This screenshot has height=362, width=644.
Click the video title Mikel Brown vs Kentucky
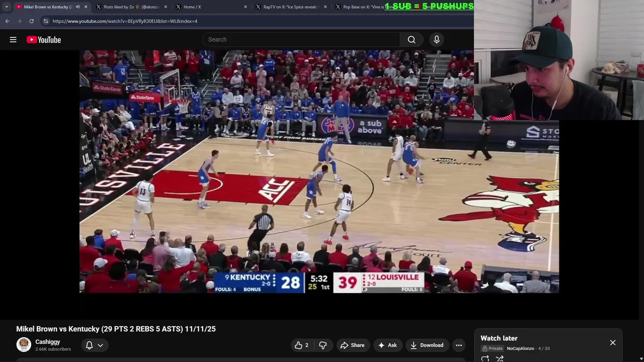(116, 329)
